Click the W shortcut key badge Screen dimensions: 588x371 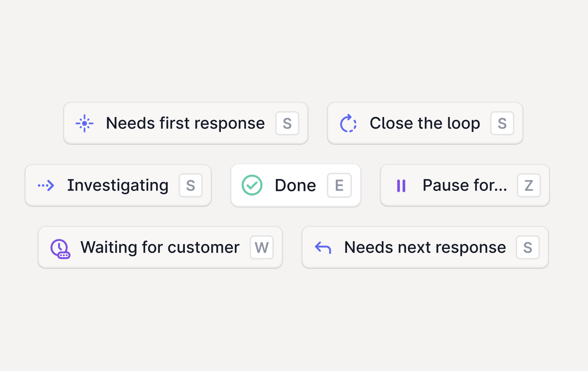click(x=262, y=247)
